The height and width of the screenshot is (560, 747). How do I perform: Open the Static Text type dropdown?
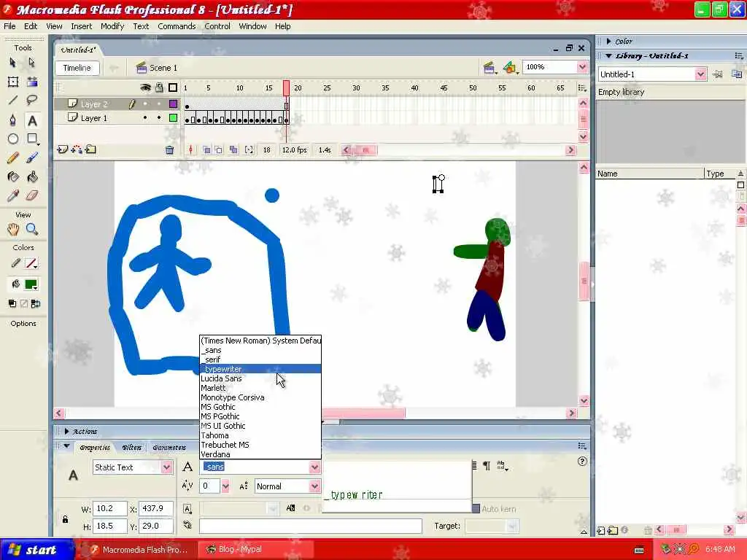click(166, 467)
